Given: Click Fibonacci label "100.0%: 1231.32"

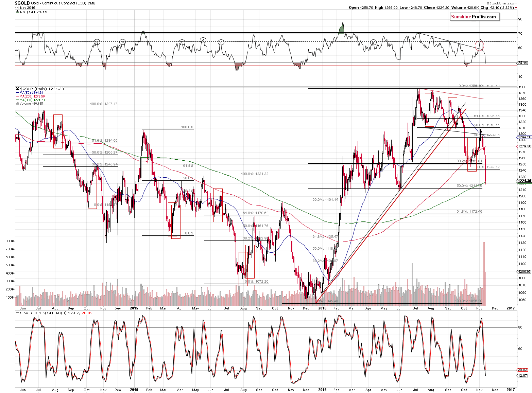Looking at the screenshot, I should (x=255, y=174).
